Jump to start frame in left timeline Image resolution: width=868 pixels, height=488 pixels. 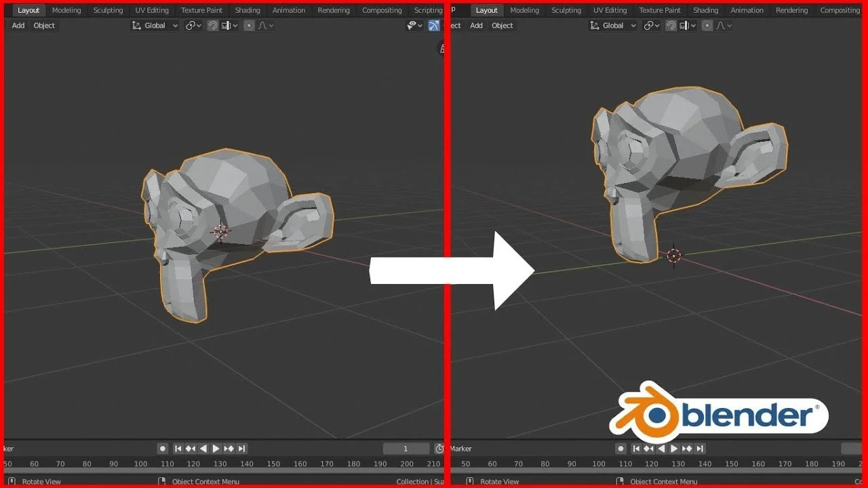[178, 449]
